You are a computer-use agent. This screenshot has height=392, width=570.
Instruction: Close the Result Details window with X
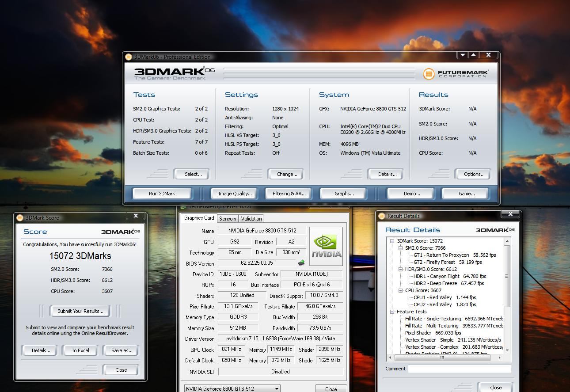pos(510,214)
